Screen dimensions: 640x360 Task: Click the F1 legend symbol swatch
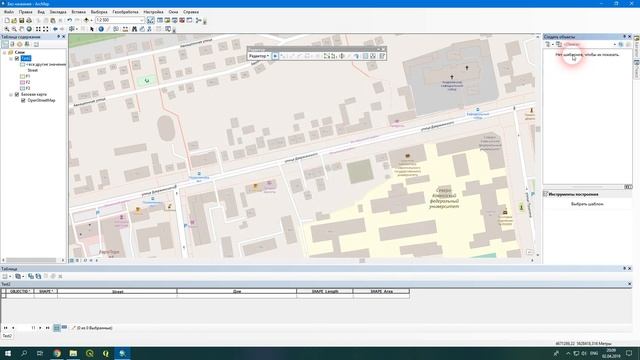[22, 76]
